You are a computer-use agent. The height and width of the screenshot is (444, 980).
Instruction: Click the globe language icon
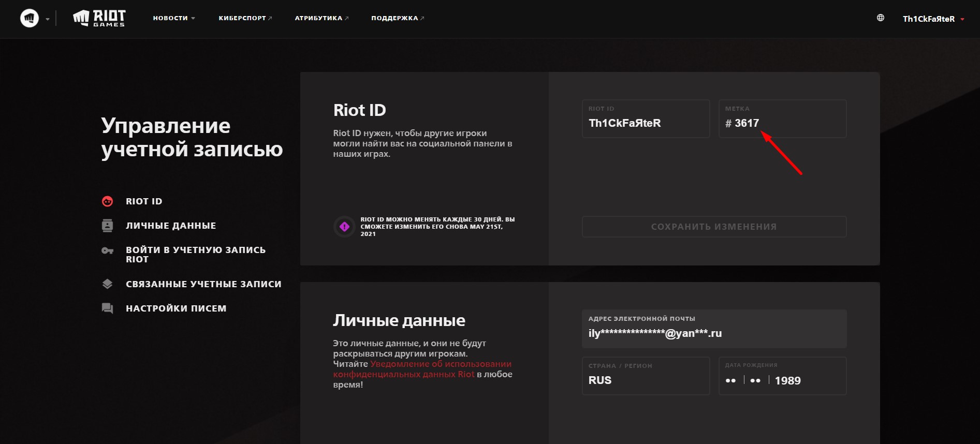(x=881, y=18)
